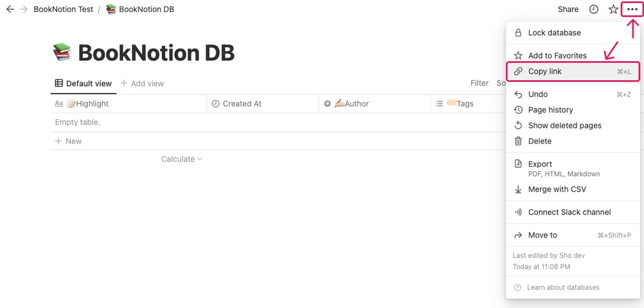
Task: Click the help icon beside Learn about databases
Action: click(518, 287)
